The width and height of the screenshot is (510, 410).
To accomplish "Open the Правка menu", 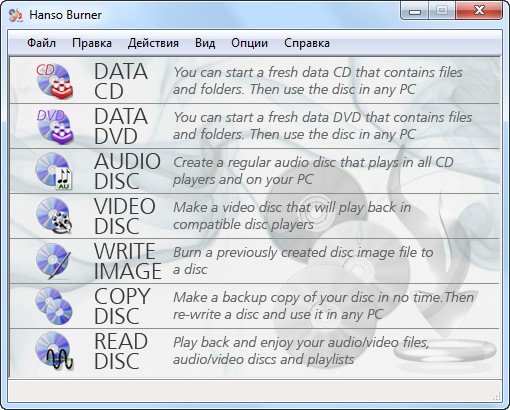I will (92, 43).
